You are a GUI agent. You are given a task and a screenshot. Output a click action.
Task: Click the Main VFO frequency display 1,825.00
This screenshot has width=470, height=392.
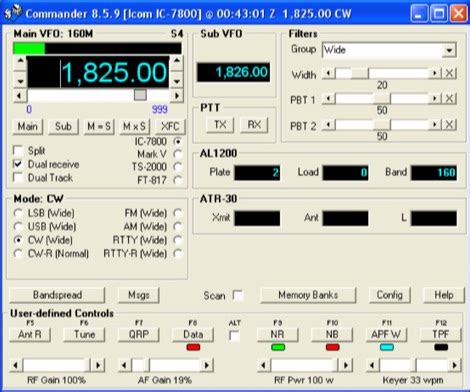click(x=98, y=72)
